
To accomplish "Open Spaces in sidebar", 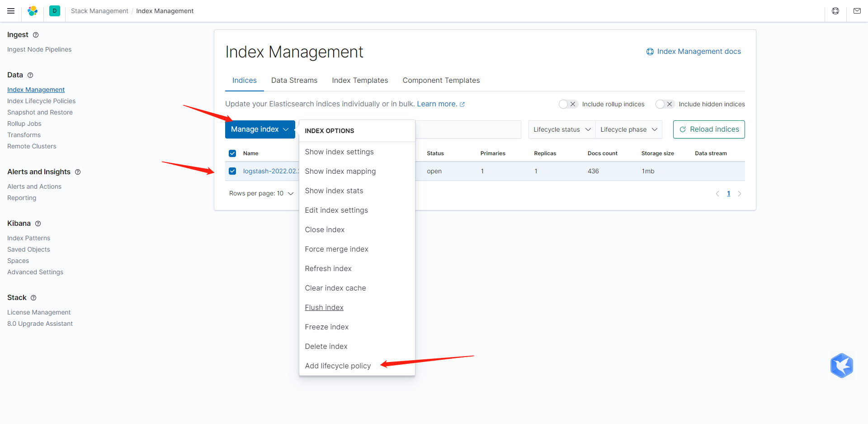I will point(18,261).
